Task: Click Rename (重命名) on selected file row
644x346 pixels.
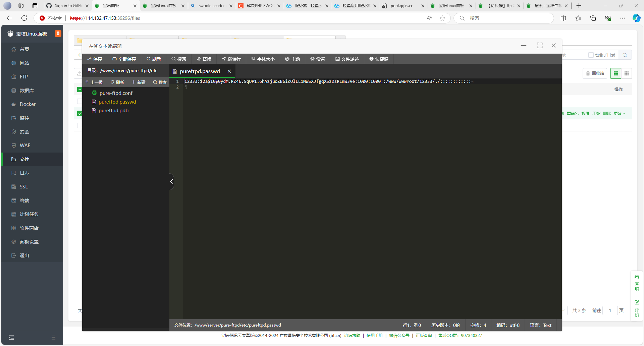Action: 573,114
